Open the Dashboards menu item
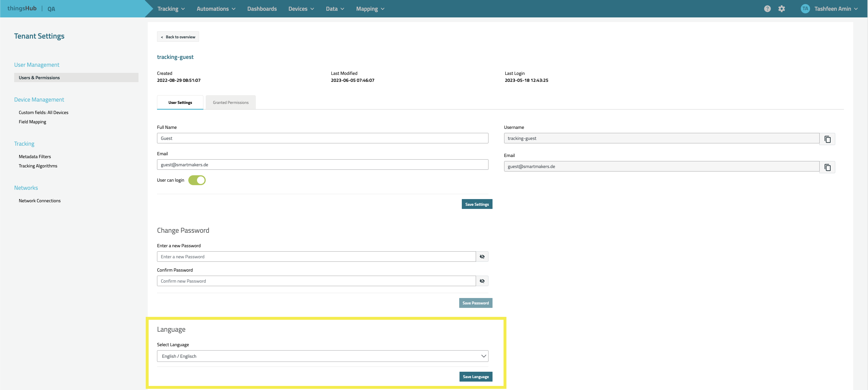This screenshot has width=868, height=390. pyautogui.click(x=262, y=9)
